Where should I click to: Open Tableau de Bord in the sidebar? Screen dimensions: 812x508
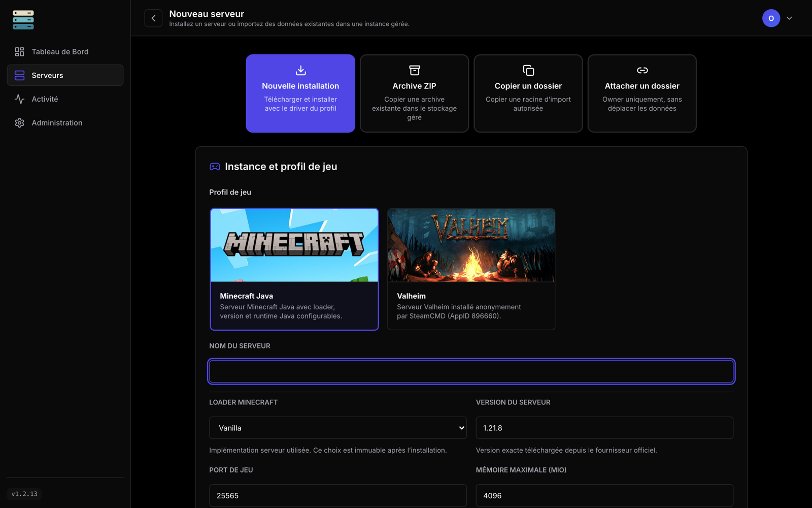[x=65, y=52]
